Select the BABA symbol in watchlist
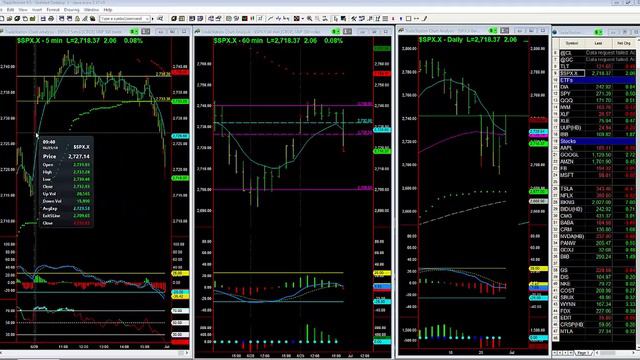 (x=567, y=223)
